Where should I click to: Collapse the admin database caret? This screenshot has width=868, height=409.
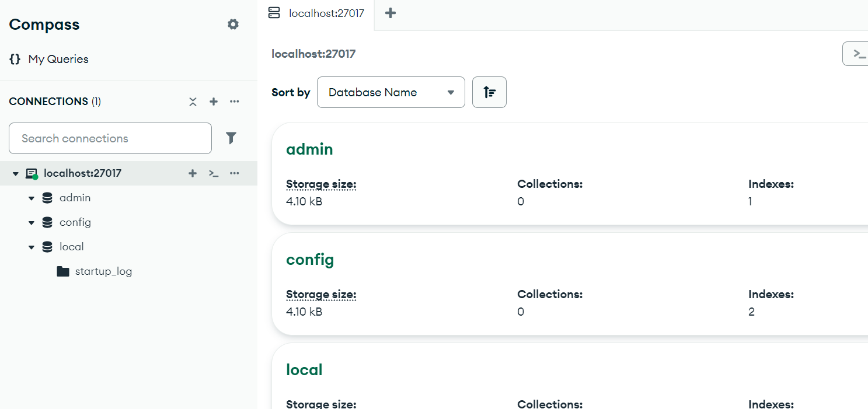(32, 198)
